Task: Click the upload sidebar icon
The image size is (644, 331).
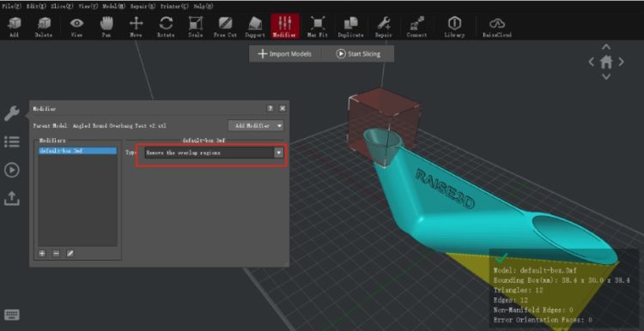Action: click(12, 199)
